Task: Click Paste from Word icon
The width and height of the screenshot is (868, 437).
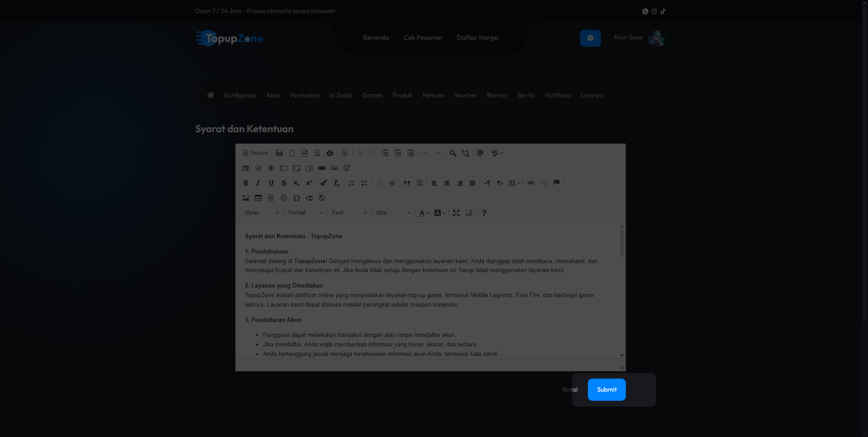Action: (x=410, y=153)
